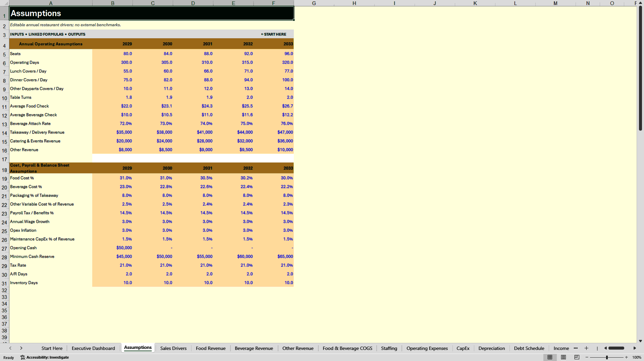This screenshot has width=644, height=361.
Task: Click the START HERE link cell
Action: [274, 34]
